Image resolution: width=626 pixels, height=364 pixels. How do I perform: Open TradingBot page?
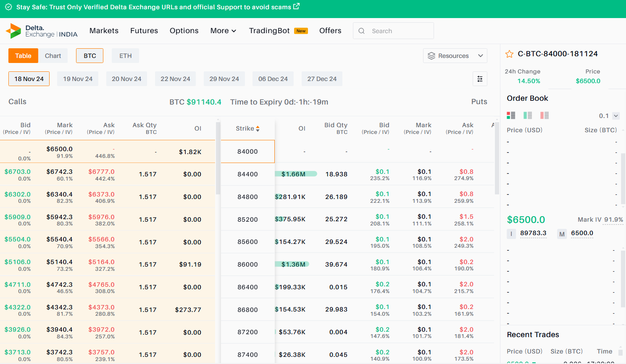pos(269,31)
